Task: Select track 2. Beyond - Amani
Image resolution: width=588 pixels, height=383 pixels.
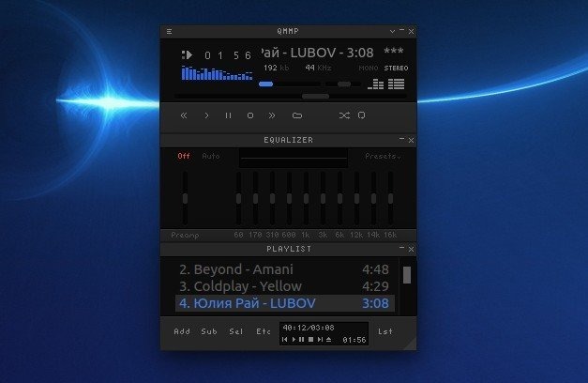Action: pyautogui.click(x=285, y=269)
